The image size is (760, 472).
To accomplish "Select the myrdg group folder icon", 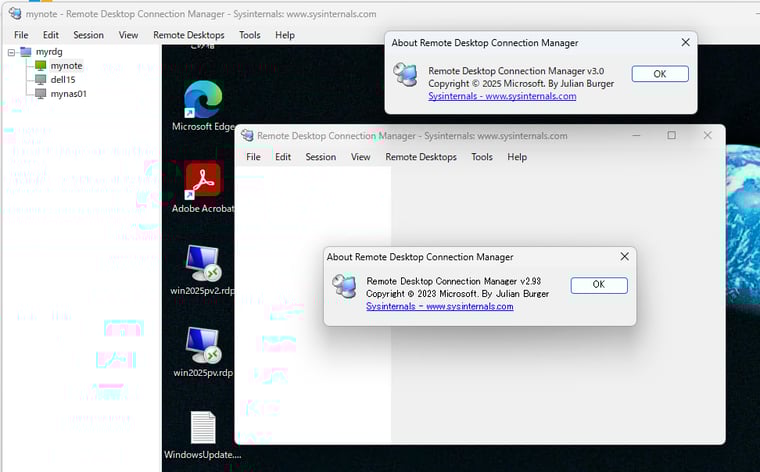I will pos(26,52).
